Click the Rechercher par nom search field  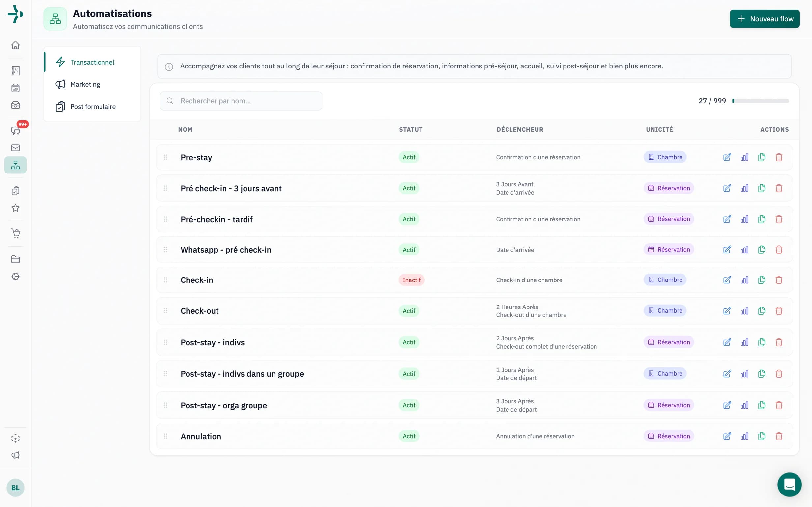[x=241, y=101]
